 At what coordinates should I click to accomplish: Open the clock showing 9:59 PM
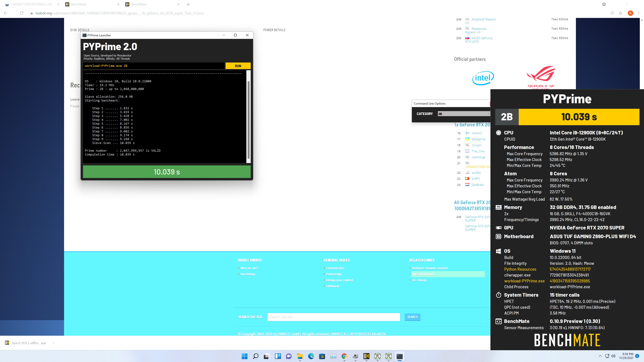[x=626, y=356]
